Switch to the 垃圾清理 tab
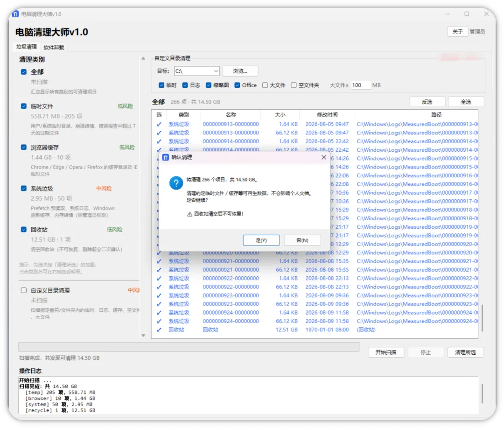This screenshot has height=428, width=504. (26, 47)
